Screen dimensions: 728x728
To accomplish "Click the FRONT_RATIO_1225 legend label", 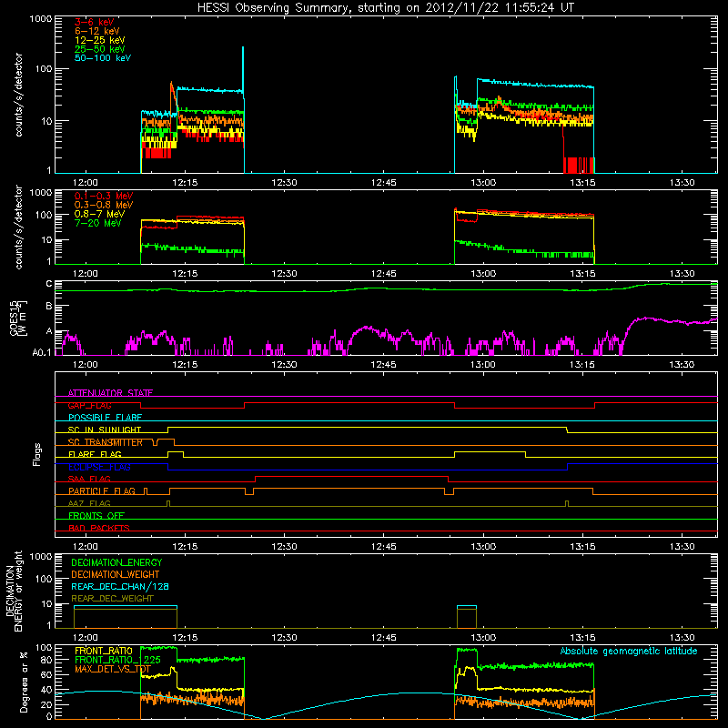I will [118, 660].
